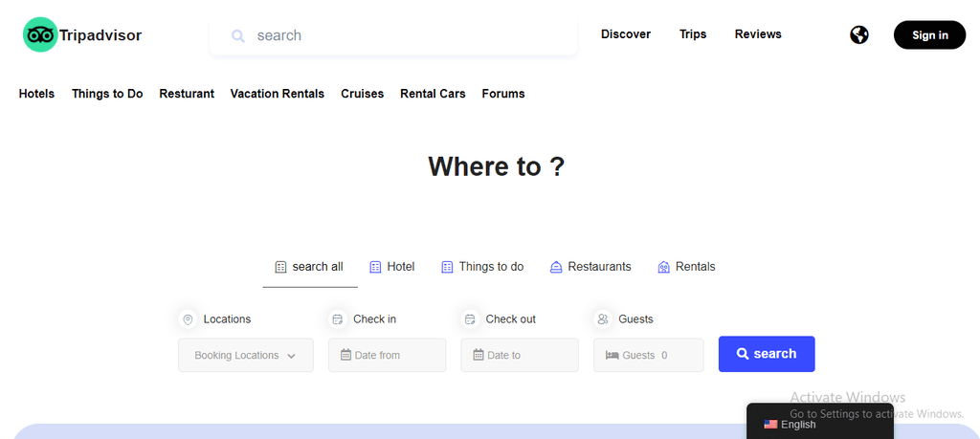Image resolution: width=980 pixels, height=439 pixels.
Task: Open the Discover menu
Action: tap(626, 34)
